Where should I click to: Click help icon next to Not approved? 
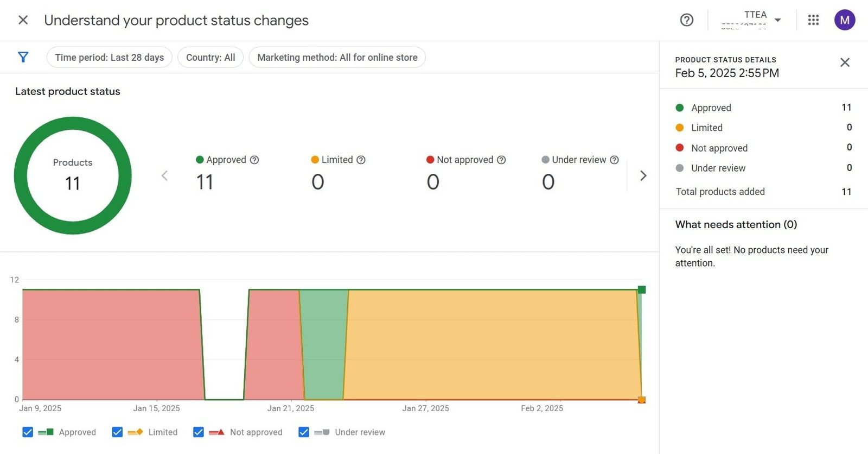501,160
